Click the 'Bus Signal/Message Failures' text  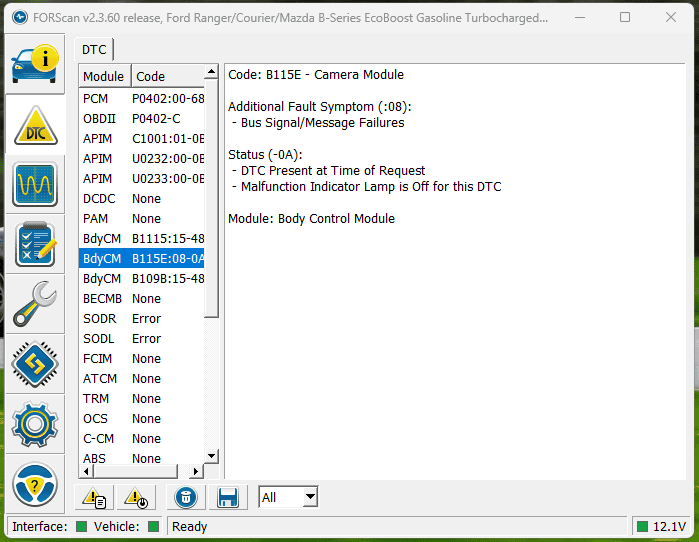[x=323, y=123]
